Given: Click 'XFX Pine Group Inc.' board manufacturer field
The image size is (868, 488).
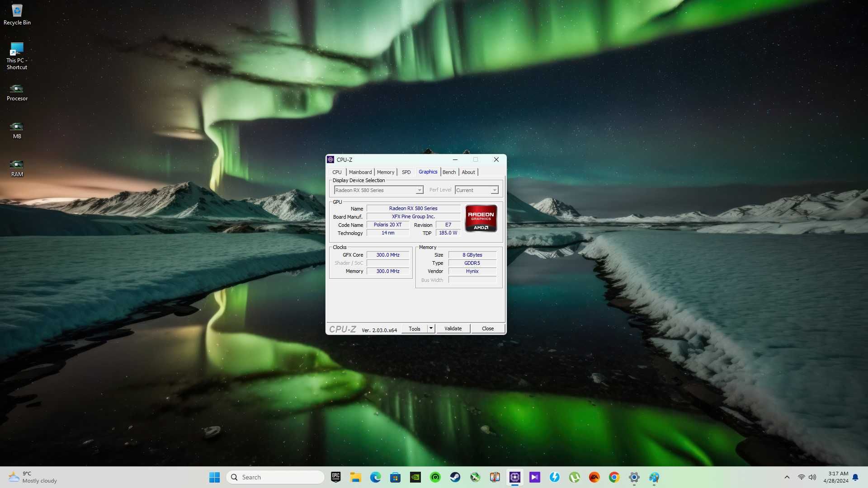Looking at the screenshot, I should (x=413, y=216).
